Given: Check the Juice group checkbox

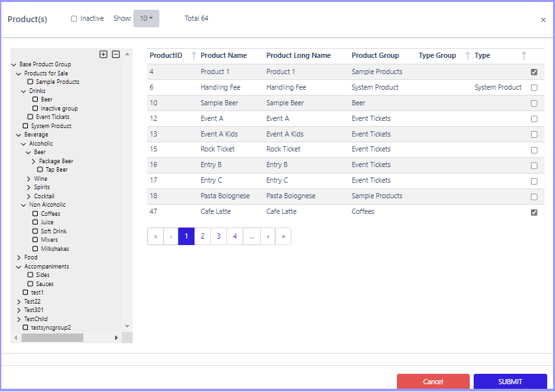Looking at the screenshot, I should click(35, 222).
